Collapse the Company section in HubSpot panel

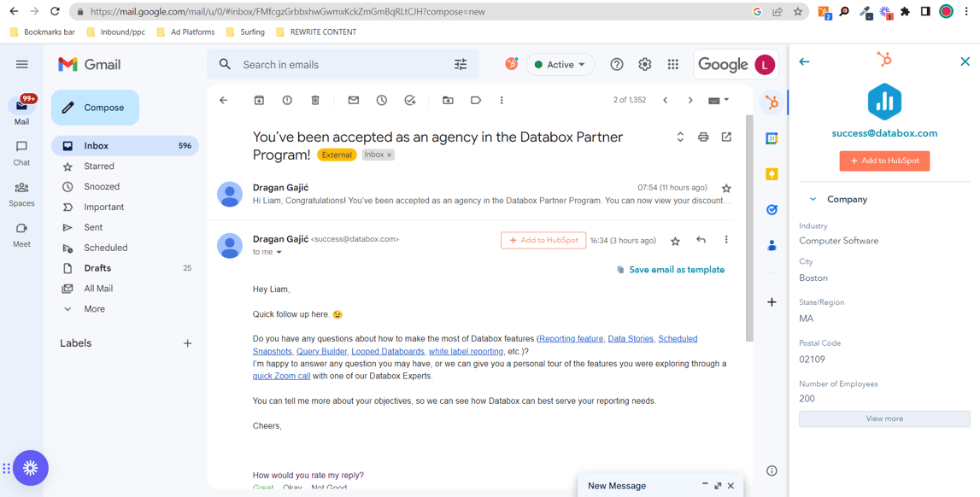click(813, 199)
